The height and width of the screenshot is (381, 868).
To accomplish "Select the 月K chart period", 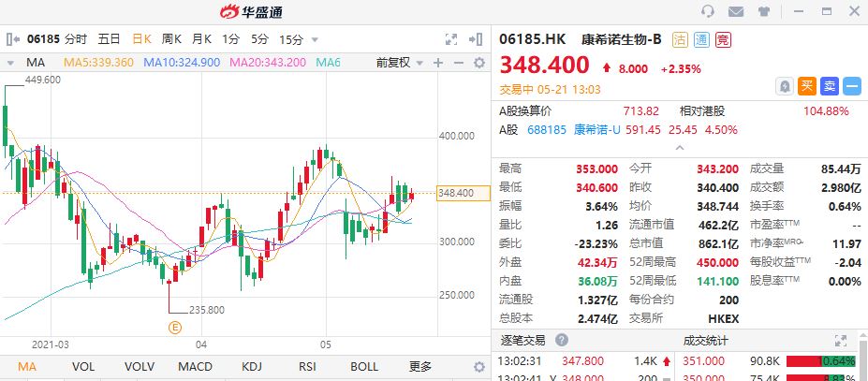I will pos(201,39).
